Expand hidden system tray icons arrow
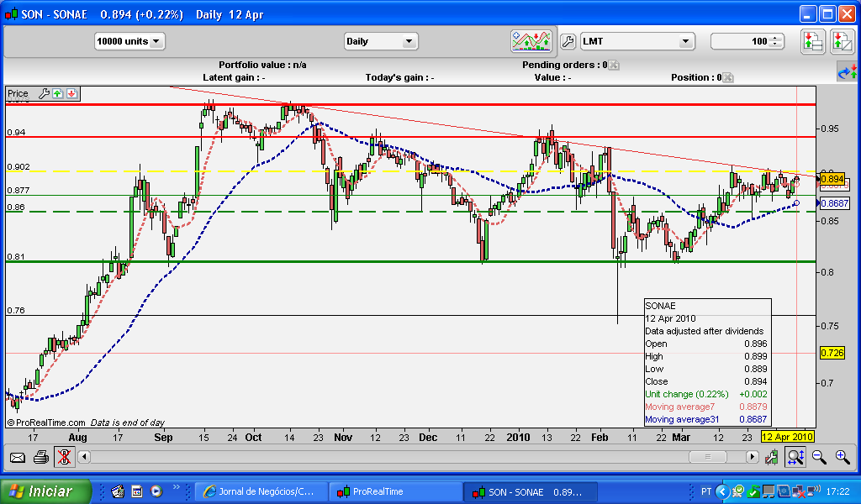 722,491
